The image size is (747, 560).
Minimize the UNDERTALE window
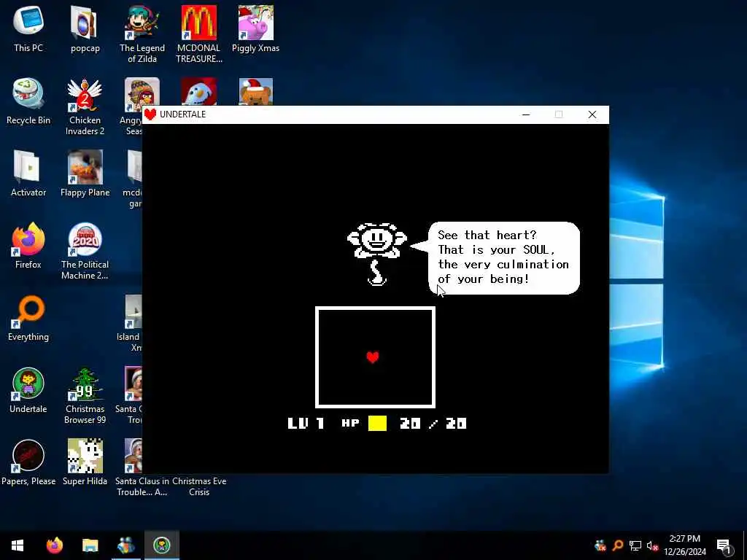[526, 114]
